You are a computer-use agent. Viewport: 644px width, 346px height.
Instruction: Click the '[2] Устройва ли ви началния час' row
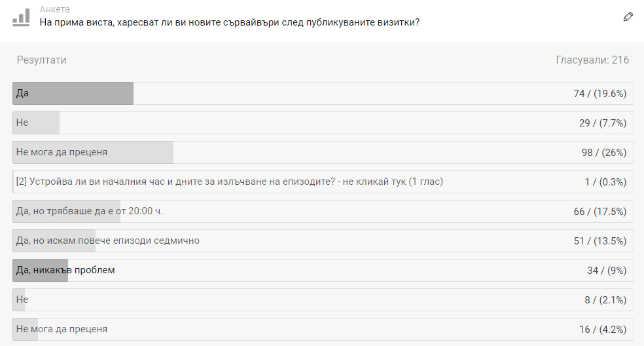[323, 182]
